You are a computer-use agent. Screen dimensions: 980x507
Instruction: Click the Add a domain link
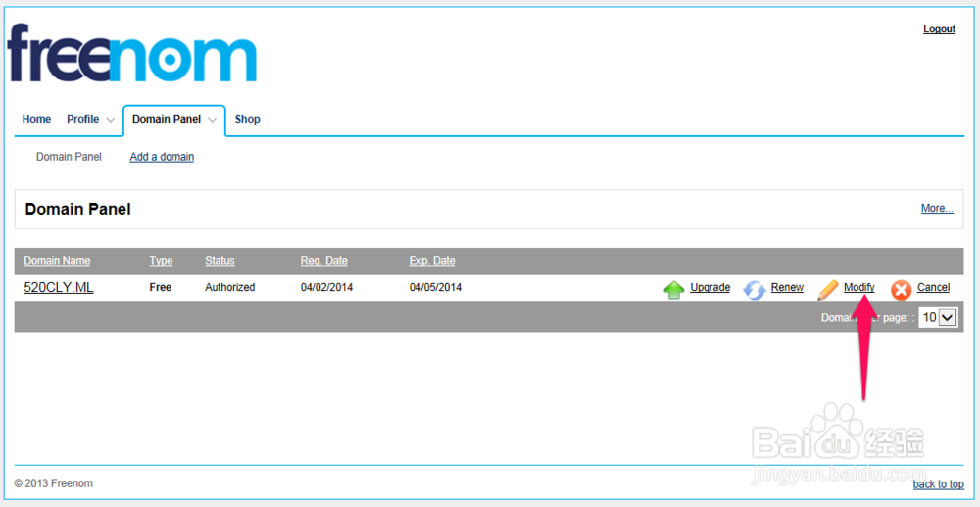(162, 157)
